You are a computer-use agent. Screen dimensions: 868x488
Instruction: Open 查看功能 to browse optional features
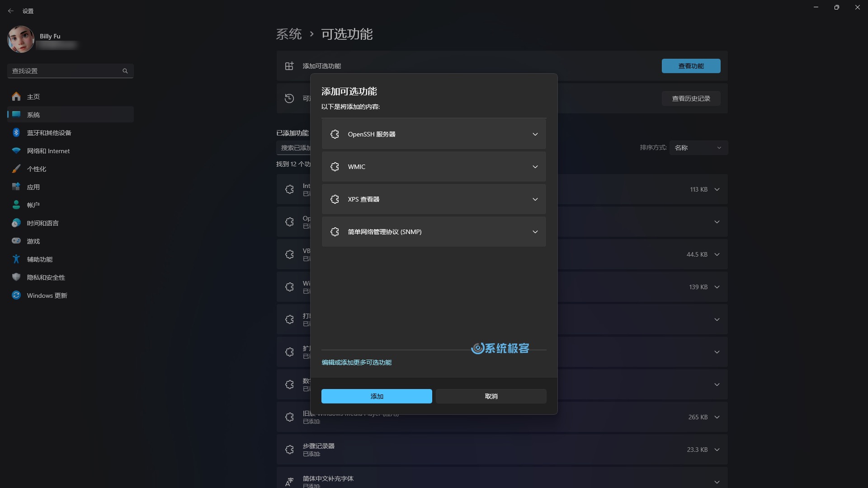tap(691, 66)
